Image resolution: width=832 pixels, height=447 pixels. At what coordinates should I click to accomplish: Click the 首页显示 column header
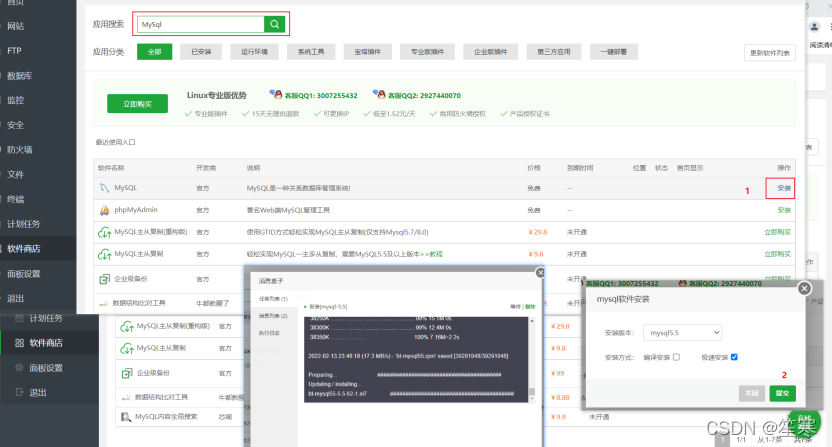690,168
